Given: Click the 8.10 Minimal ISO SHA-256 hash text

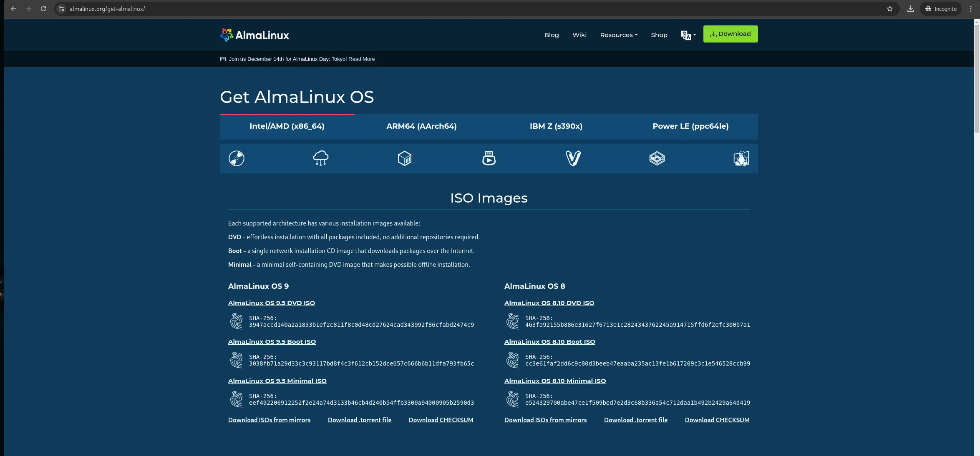Looking at the screenshot, I should (x=637, y=403).
